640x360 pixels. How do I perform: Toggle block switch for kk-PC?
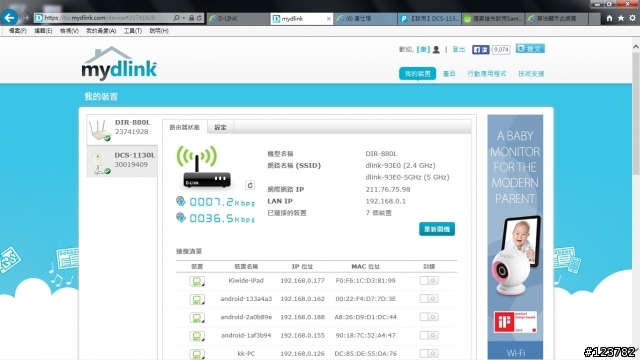[x=429, y=353]
